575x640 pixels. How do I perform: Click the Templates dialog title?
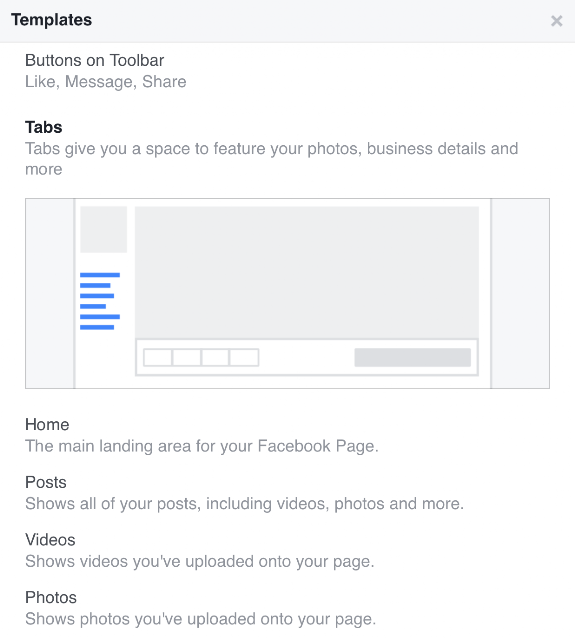tap(51, 20)
